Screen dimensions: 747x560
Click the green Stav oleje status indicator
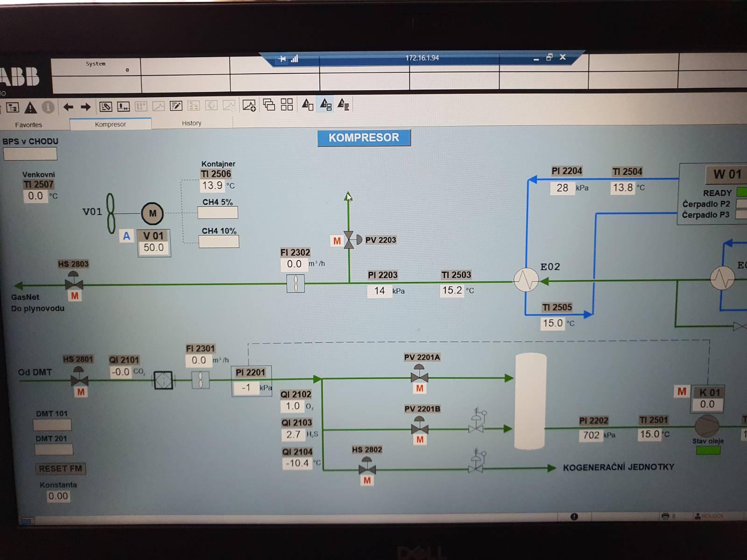(708, 450)
